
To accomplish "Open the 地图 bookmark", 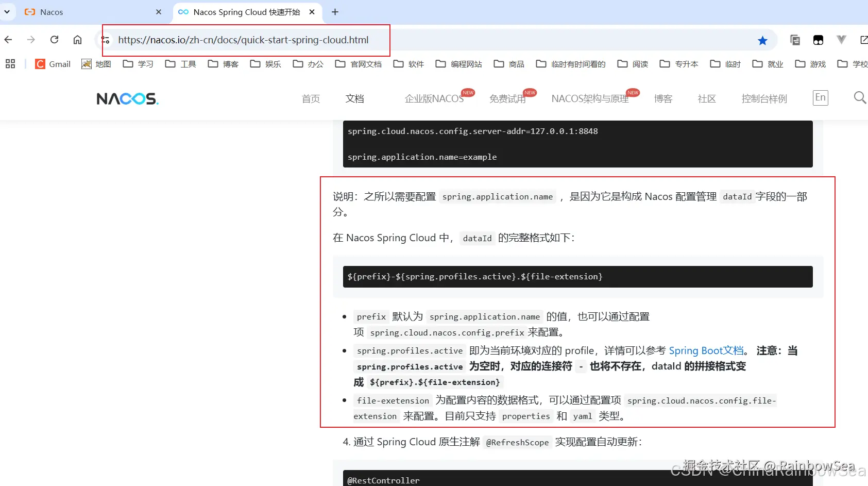I will point(96,64).
